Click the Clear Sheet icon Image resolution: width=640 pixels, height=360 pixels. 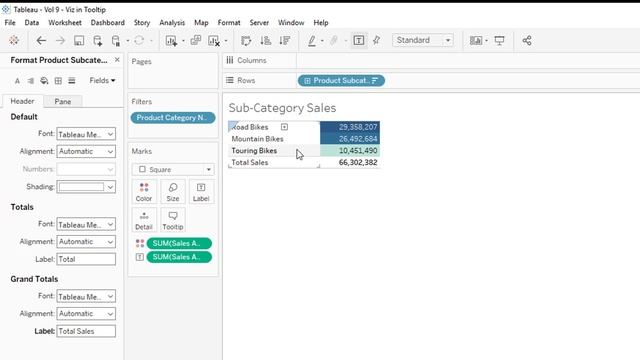(x=214, y=40)
